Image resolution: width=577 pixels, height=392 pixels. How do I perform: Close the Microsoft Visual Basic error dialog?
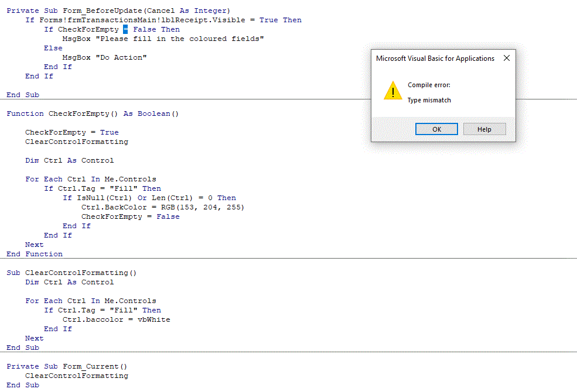[x=507, y=58]
